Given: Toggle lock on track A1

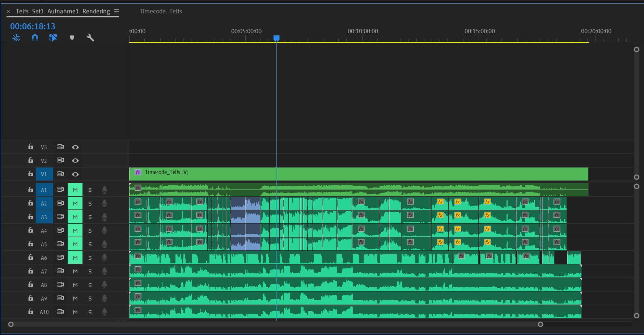Looking at the screenshot, I should [31, 190].
